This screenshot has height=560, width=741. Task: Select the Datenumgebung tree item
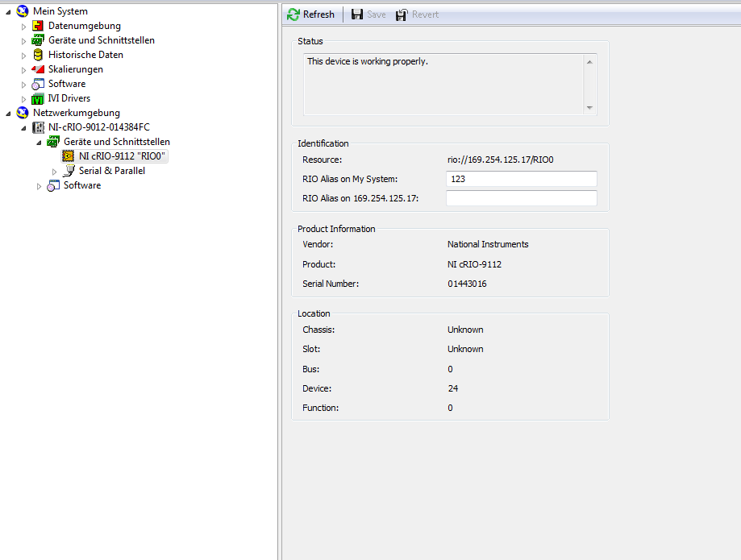click(x=84, y=26)
